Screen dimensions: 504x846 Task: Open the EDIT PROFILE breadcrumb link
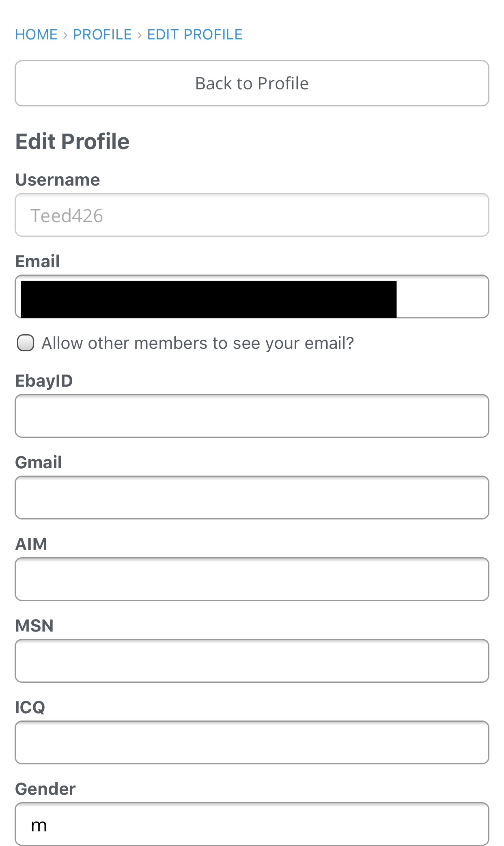click(195, 35)
